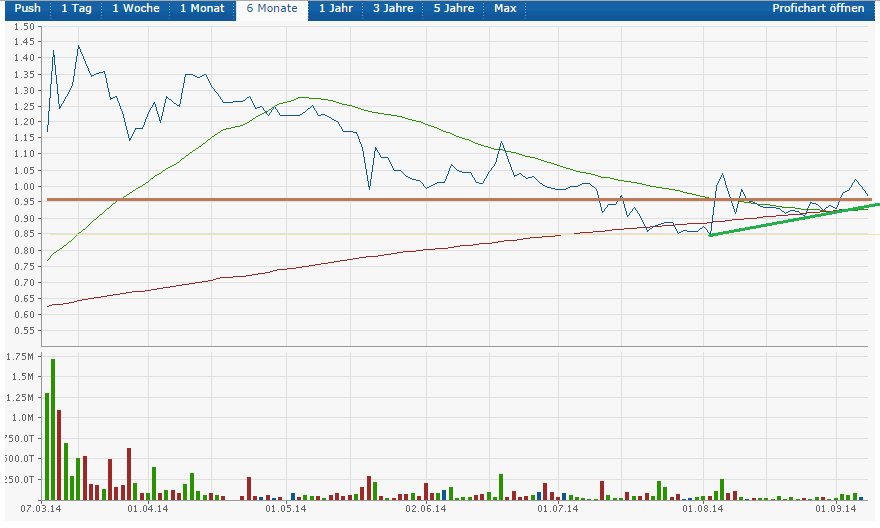Image resolution: width=880 pixels, height=528 pixels.
Task: Switch to the Push tab
Action: pos(27,8)
